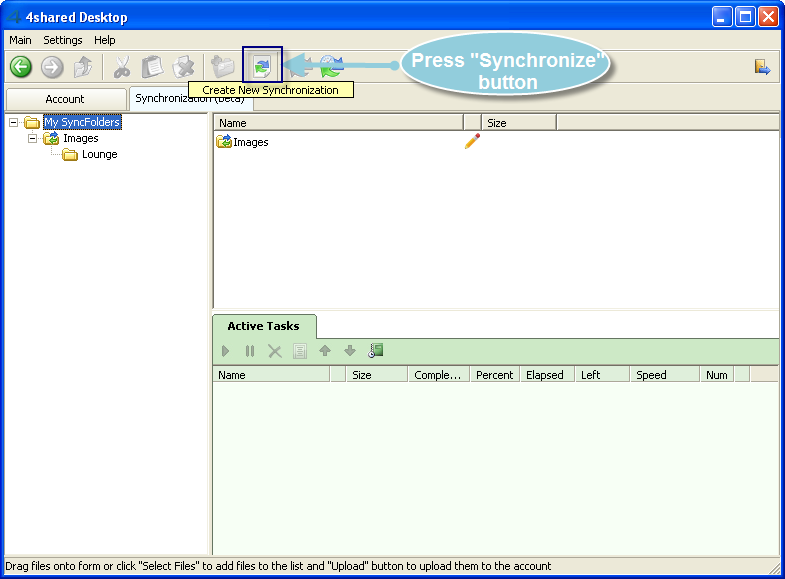This screenshot has width=785, height=579.
Task: Collapse the Images tree node
Action: click(x=33, y=138)
